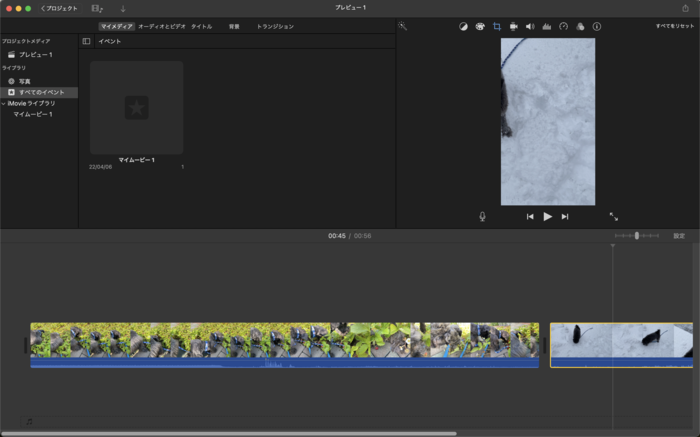700x437 pixels.
Task: Click the media browser filmstrip-music icon
Action: [x=96, y=8]
